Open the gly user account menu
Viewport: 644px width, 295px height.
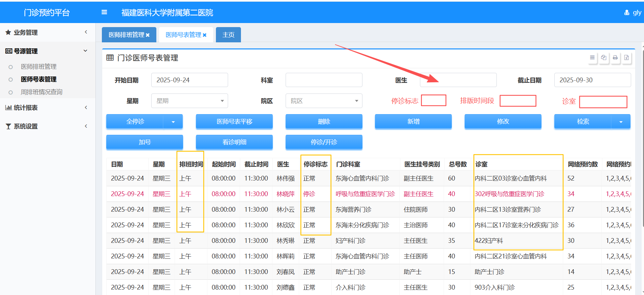coord(633,13)
